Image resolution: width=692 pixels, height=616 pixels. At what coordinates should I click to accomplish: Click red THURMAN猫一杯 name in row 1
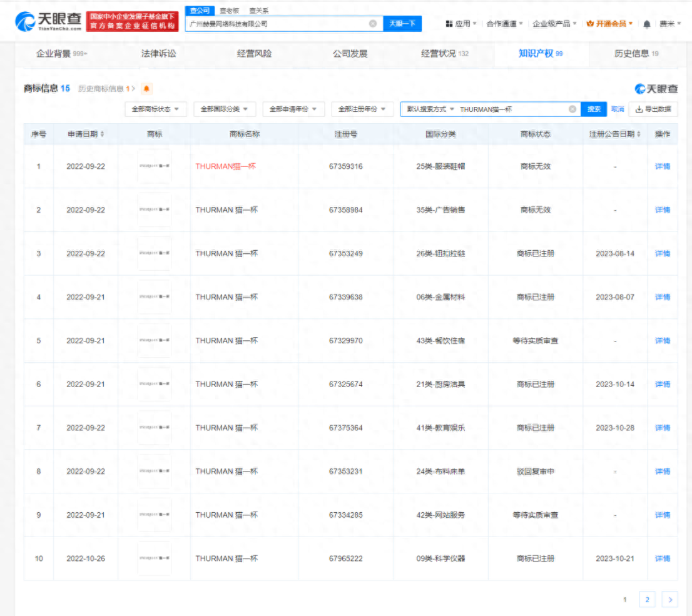225,166
